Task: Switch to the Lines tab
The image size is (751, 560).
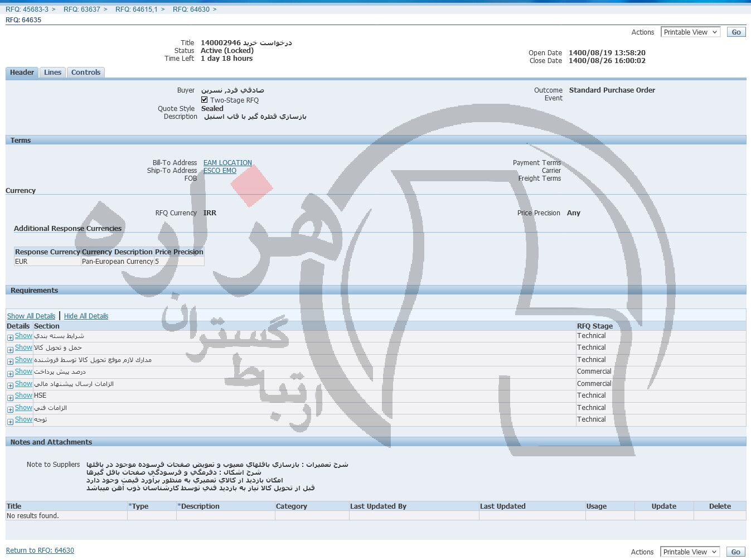Action: (52, 73)
